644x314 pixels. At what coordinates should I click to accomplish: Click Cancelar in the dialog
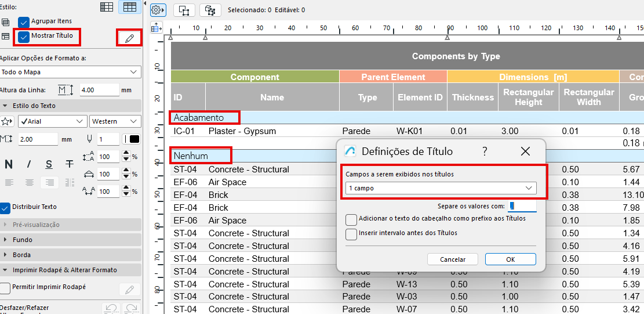pos(453,259)
